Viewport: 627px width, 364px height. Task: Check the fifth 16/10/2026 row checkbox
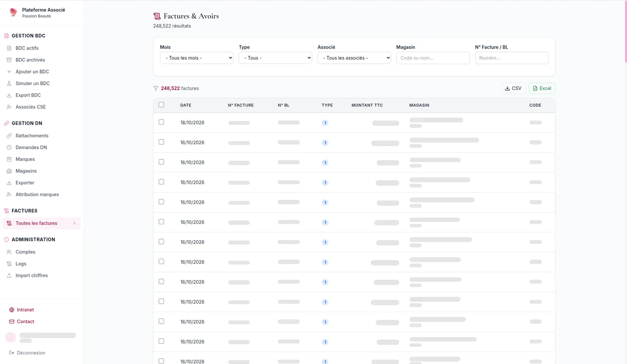tap(161, 222)
